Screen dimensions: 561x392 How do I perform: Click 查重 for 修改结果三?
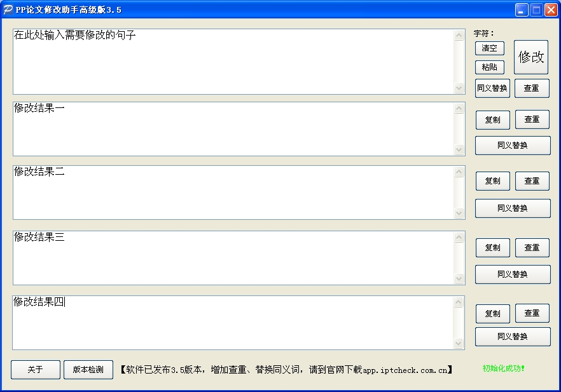coord(532,248)
